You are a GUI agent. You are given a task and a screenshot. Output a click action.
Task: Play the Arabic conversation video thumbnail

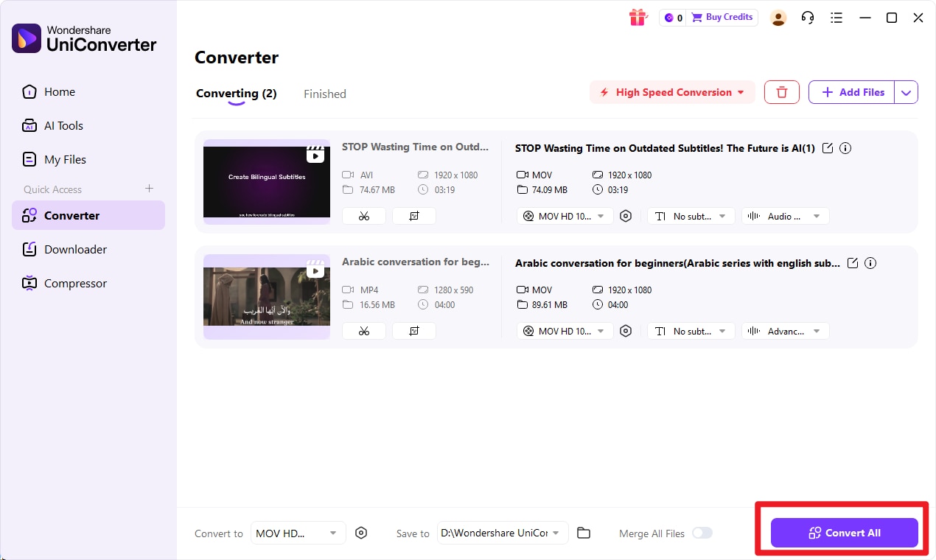pyautogui.click(x=315, y=270)
